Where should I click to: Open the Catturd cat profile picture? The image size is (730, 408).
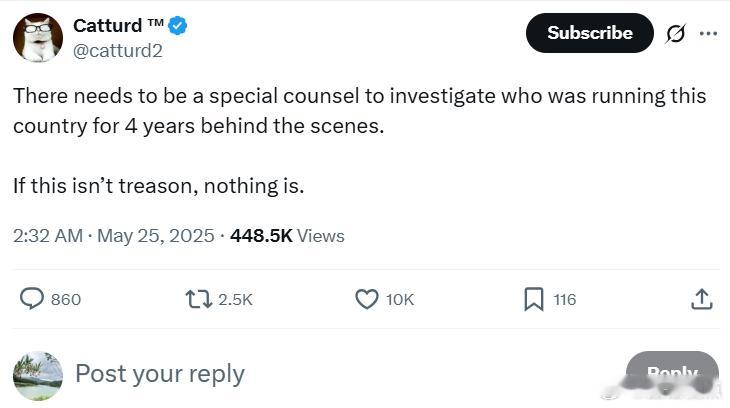point(38,38)
